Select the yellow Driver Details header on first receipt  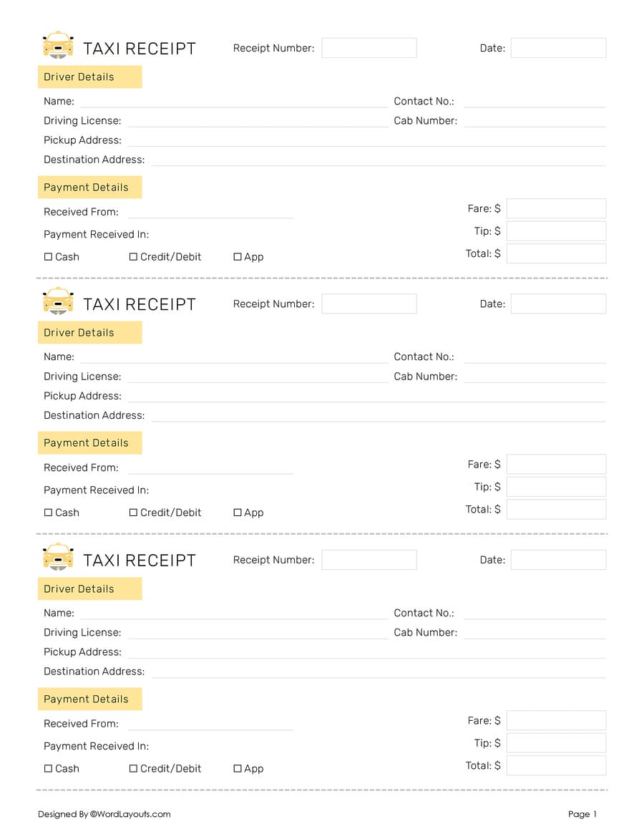point(89,77)
